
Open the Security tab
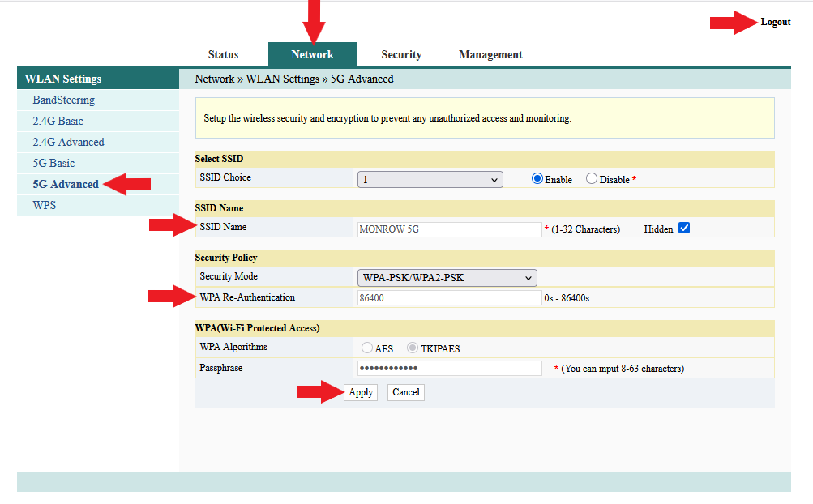[401, 54]
